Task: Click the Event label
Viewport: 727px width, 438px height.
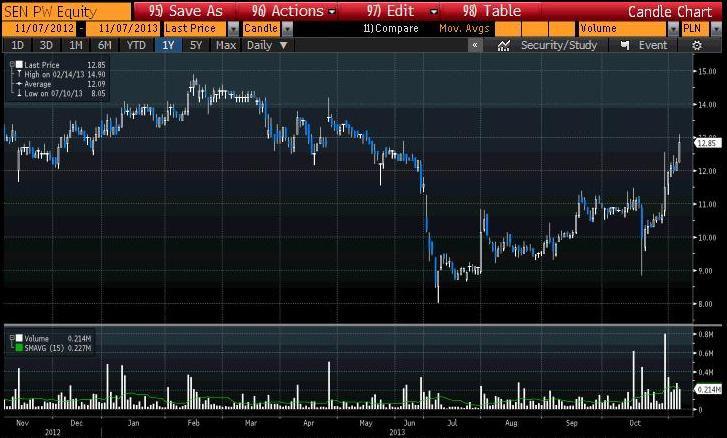Action: 653,45
